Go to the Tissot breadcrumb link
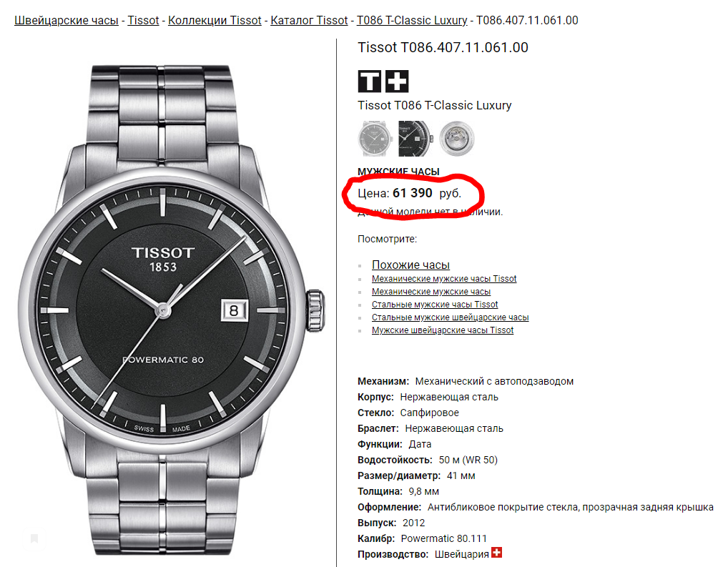728x567 pixels. (143, 21)
